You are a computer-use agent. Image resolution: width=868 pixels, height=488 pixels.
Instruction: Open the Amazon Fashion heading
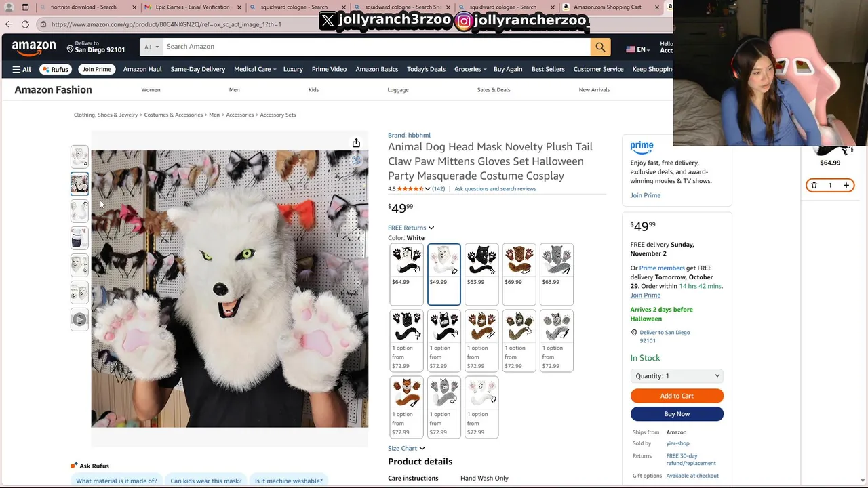(53, 89)
